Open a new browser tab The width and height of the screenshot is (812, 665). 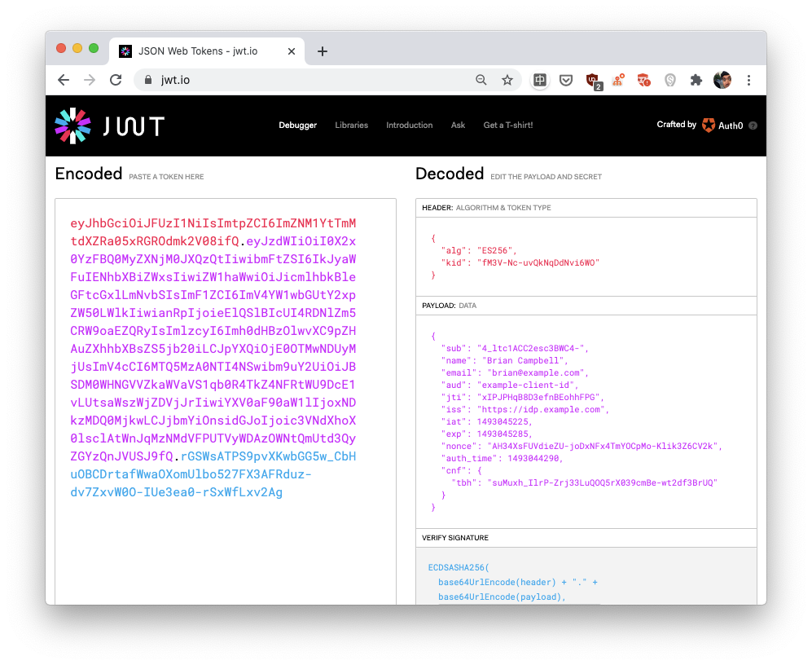(x=323, y=51)
